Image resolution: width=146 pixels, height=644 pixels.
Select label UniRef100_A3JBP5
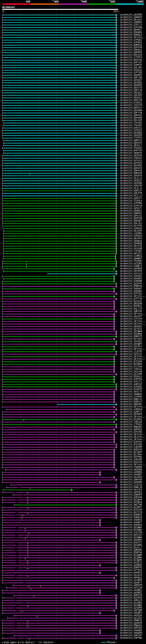pos(131,580)
